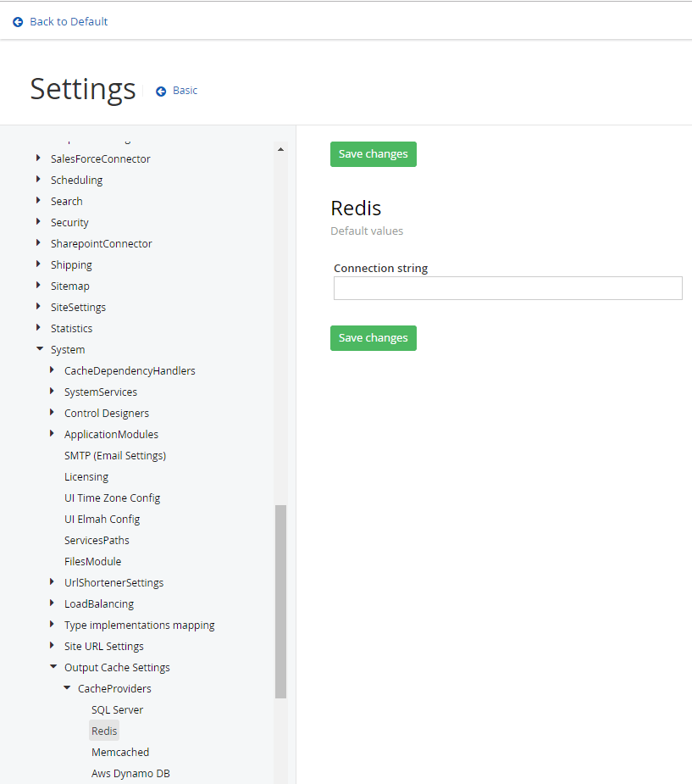The image size is (692, 784).
Task: Expand the UrlShortenerSettings node
Action: click(x=53, y=582)
